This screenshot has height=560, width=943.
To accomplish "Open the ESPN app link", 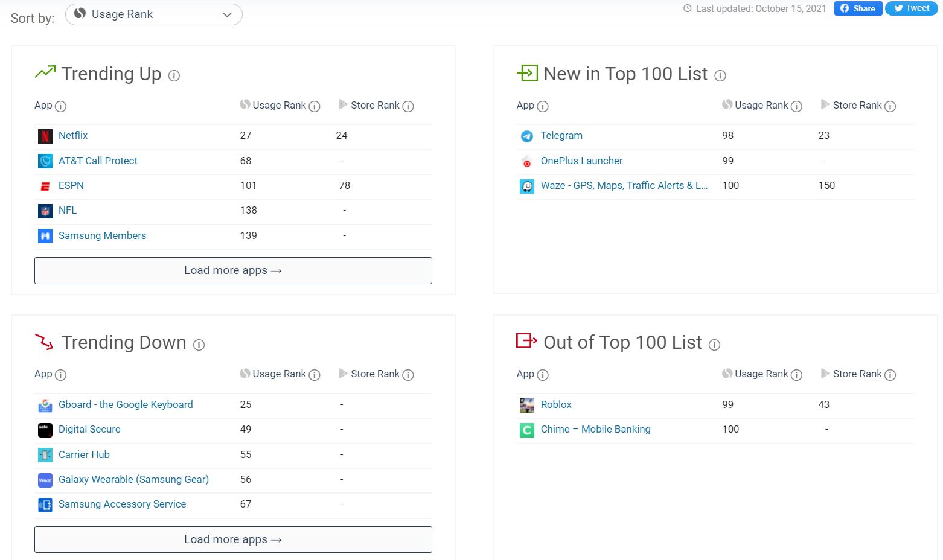I will (x=71, y=185).
